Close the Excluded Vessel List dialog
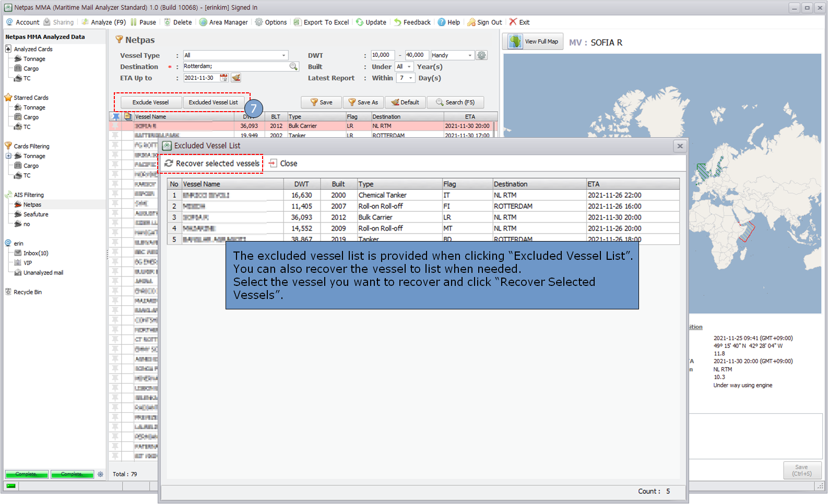The width and height of the screenshot is (828, 504). (680, 146)
